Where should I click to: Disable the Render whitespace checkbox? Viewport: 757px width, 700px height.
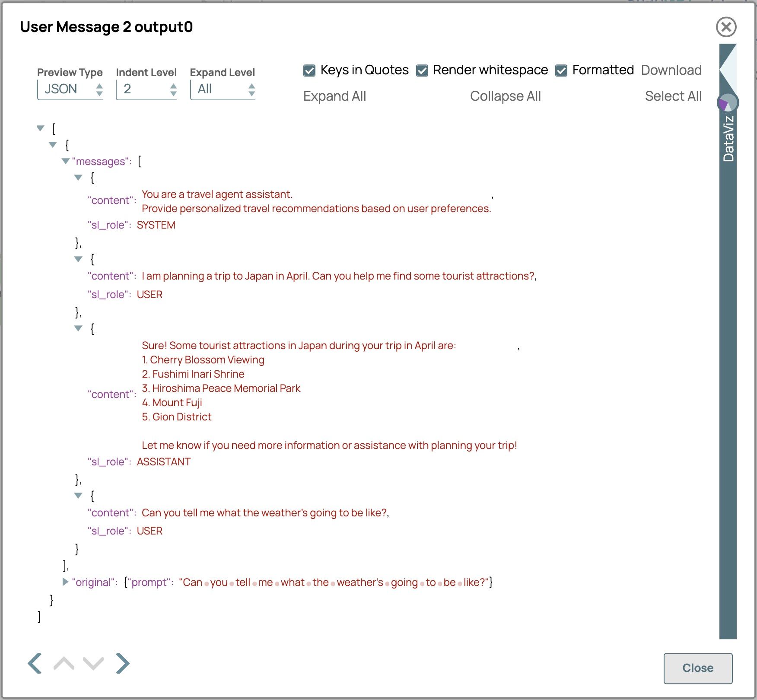coord(422,70)
